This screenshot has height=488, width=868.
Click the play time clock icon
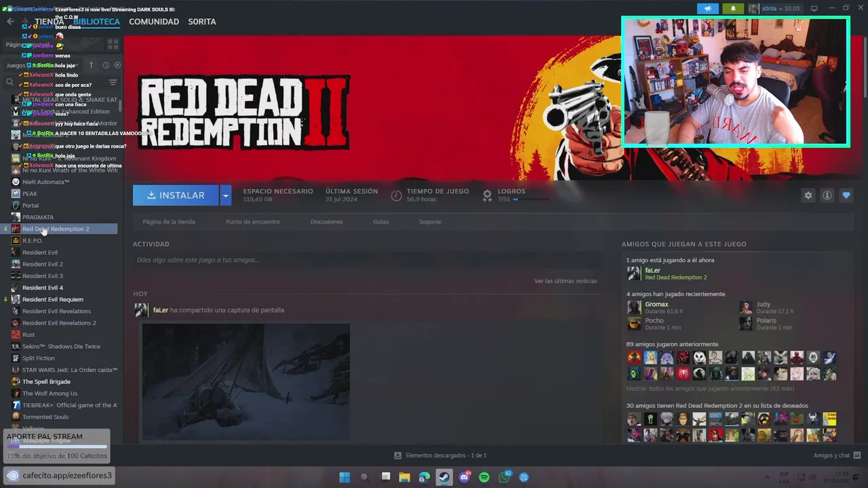(397, 195)
